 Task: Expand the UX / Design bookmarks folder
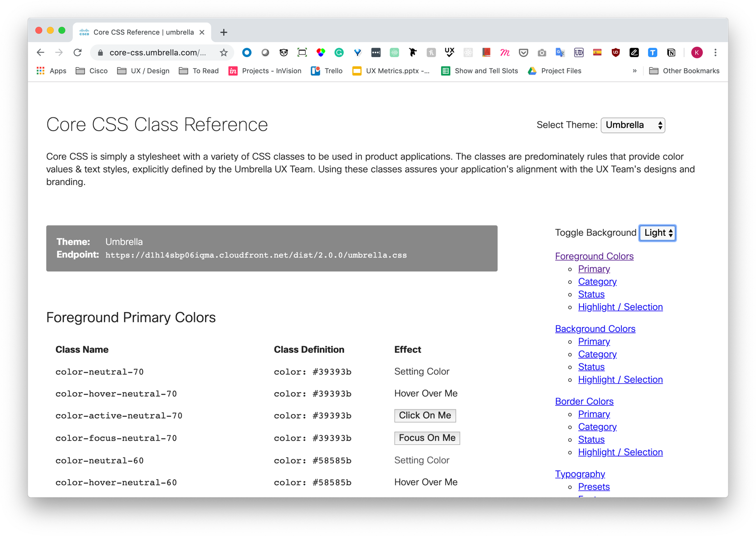pyautogui.click(x=143, y=71)
